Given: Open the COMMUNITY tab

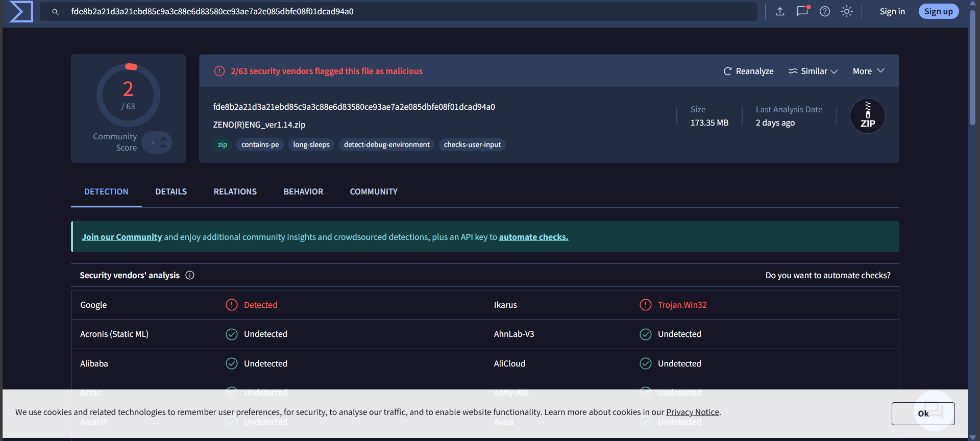Looking at the screenshot, I should (x=374, y=191).
